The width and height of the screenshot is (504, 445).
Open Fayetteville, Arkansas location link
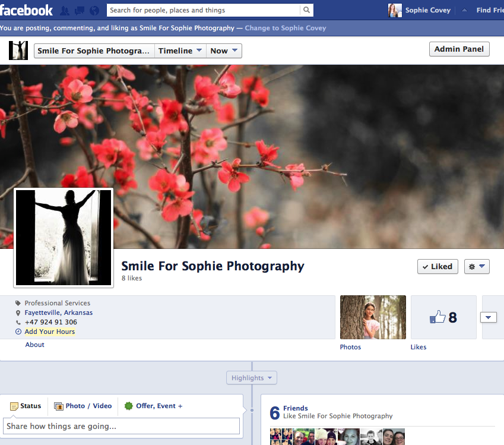click(x=59, y=313)
